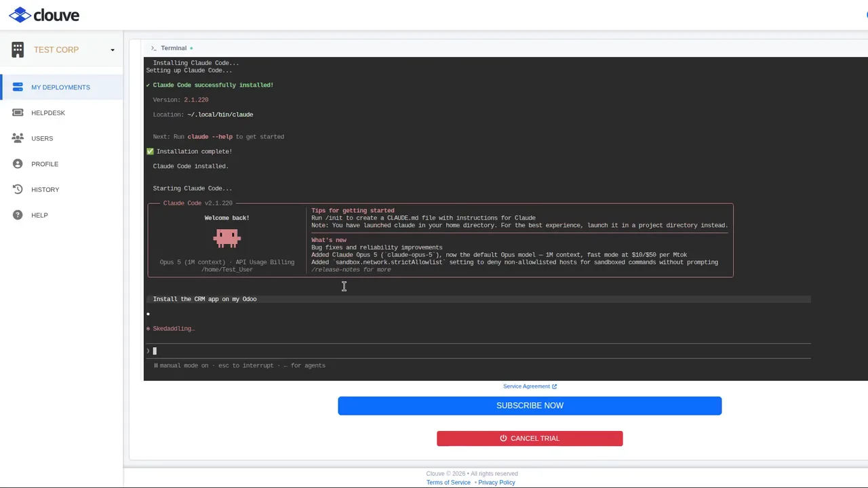Click the Help question mark icon
This screenshot has height=488, width=868.
pos(18,215)
